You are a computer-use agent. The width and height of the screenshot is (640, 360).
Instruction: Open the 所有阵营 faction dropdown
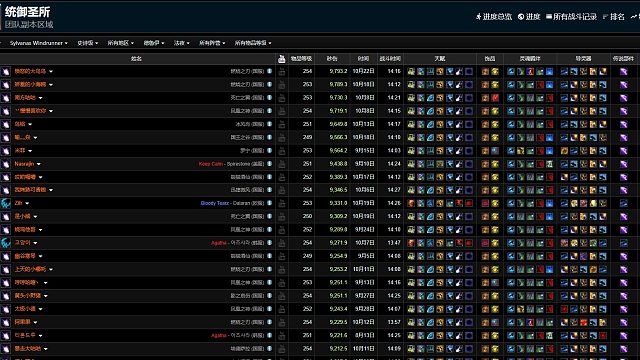point(212,43)
